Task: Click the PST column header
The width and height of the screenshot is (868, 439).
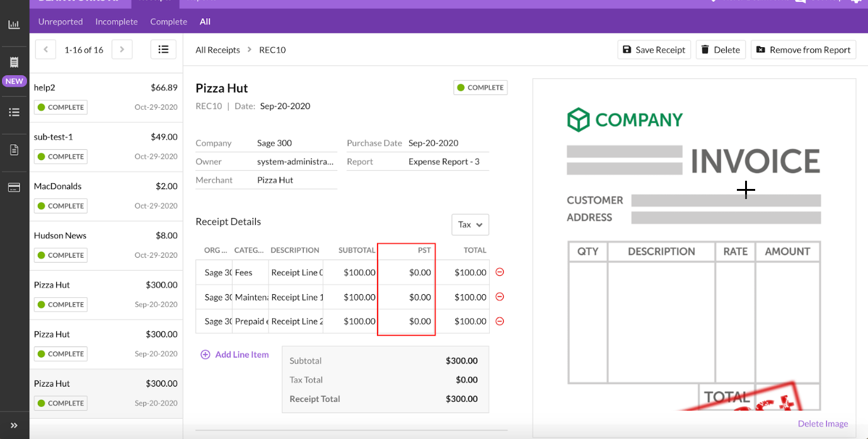Action: [x=424, y=250]
